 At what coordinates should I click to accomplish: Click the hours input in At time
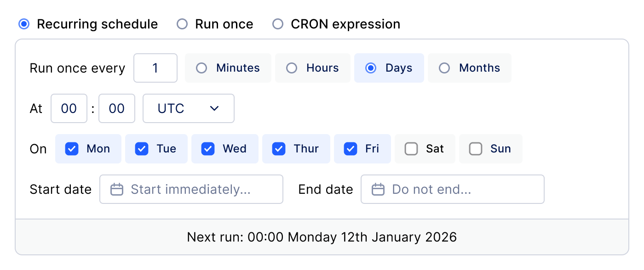pos(69,108)
